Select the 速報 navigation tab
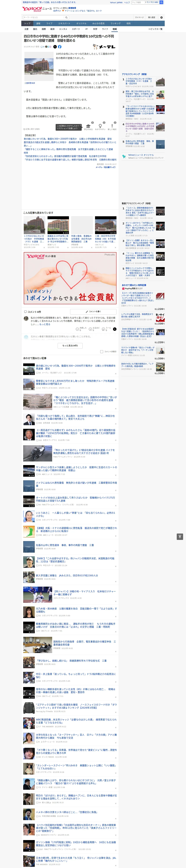 (x=38, y=24)
